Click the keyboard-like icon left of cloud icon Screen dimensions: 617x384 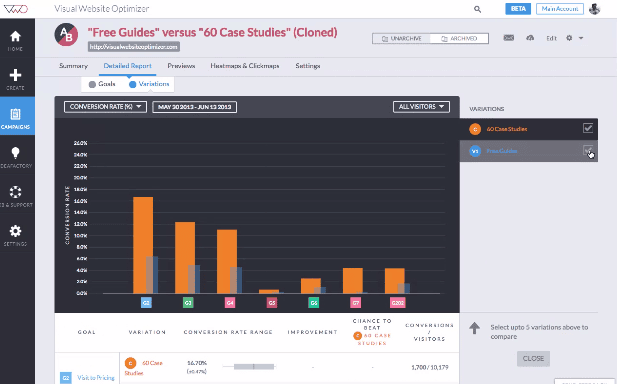tap(509, 38)
